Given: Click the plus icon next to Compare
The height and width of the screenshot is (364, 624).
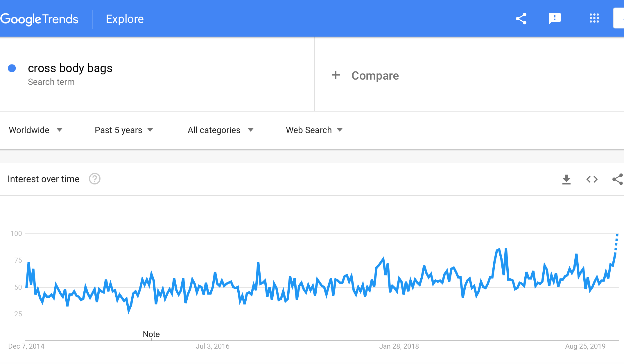Looking at the screenshot, I should pyautogui.click(x=336, y=75).
